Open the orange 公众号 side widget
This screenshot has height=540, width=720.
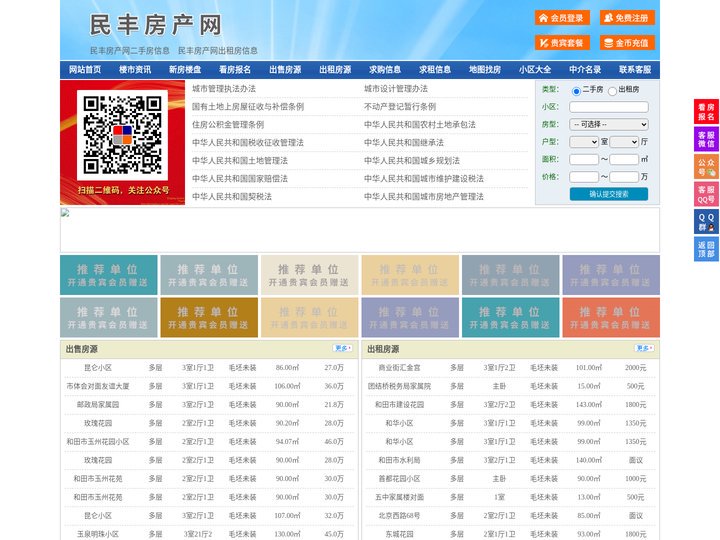click(x=706, y=167)
